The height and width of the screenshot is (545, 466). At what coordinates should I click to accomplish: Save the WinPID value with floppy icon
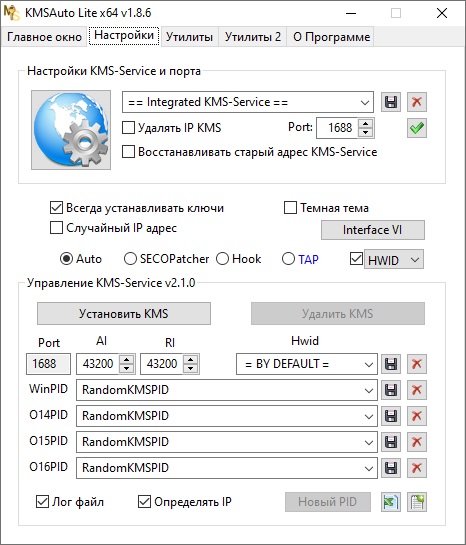391,390
